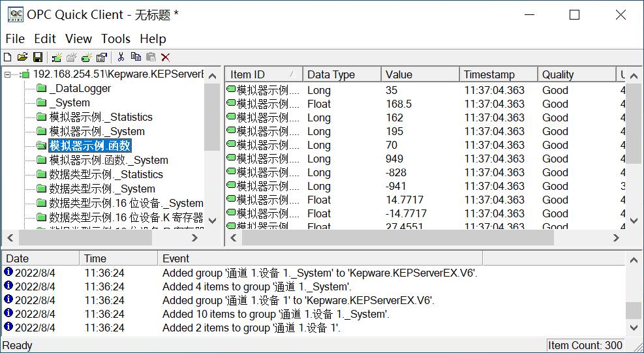Select the 模拟器示例._System group

97,132
